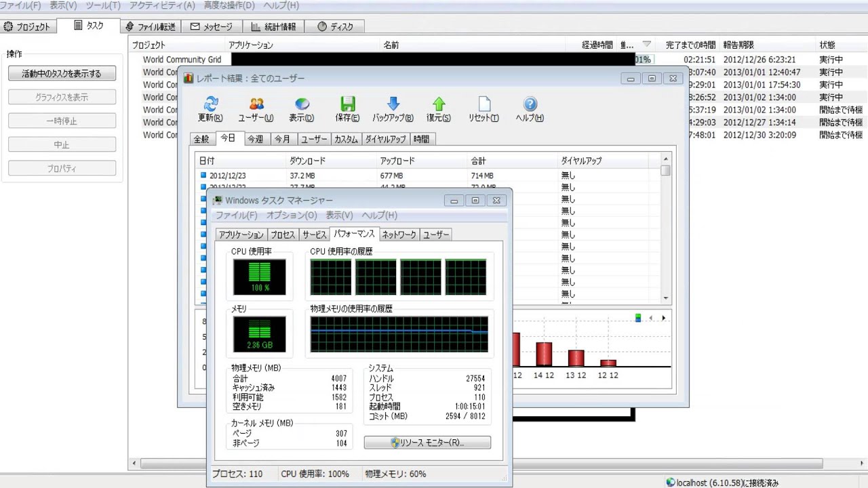Click the Windows タスク マネージャー title bar icon
The width and height of the screenshot is (868, 488).
[x=217, y=201]
